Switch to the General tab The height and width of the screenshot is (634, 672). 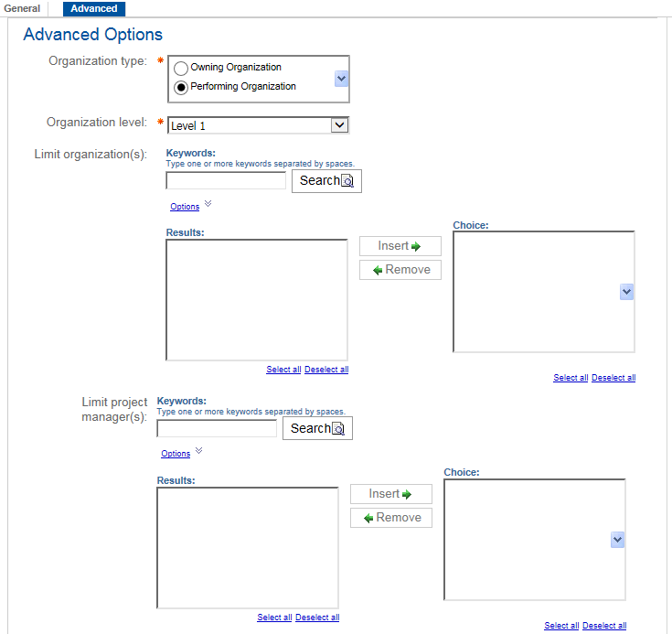pyautogui.click(x=23, y=8)
